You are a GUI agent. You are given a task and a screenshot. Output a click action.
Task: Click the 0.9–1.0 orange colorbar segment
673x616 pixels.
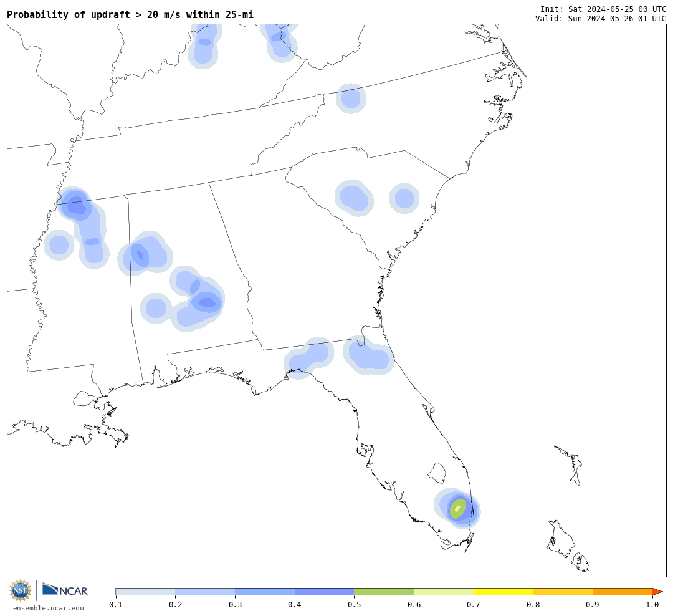pos(623,592)
